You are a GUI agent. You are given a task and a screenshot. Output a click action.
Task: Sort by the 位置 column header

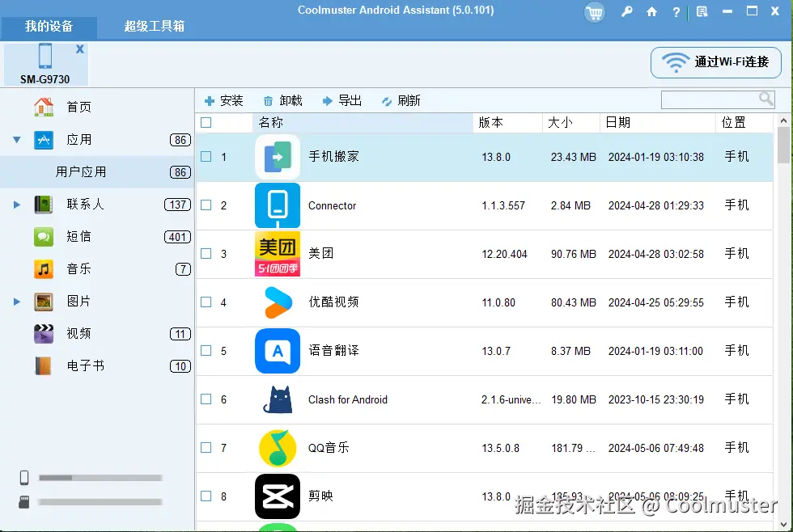point(744,122)
